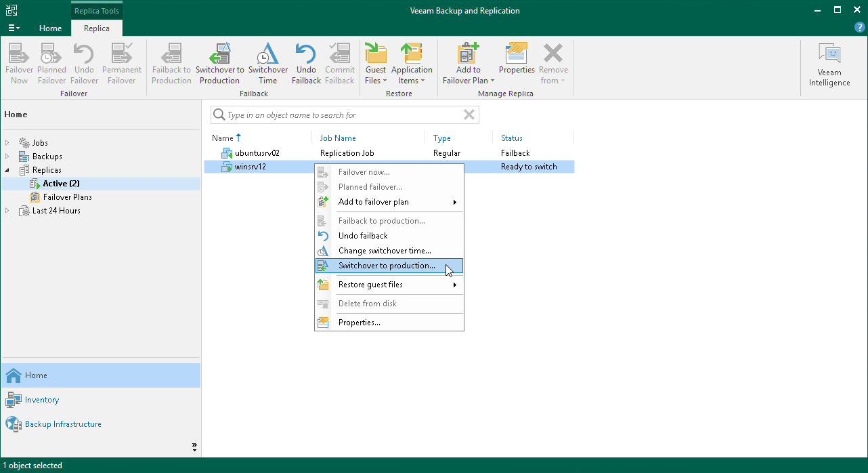This screenshot has height=473, width=868.
Task: Open Application Items restore dropdown
Action: tap(412, 64)
